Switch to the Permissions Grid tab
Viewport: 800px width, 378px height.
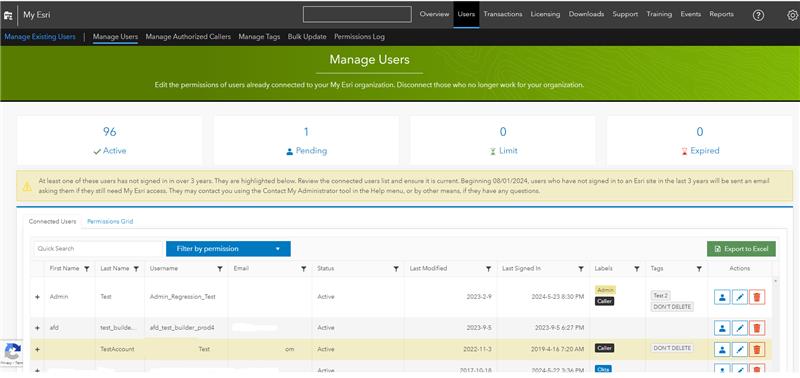point(110,221)
